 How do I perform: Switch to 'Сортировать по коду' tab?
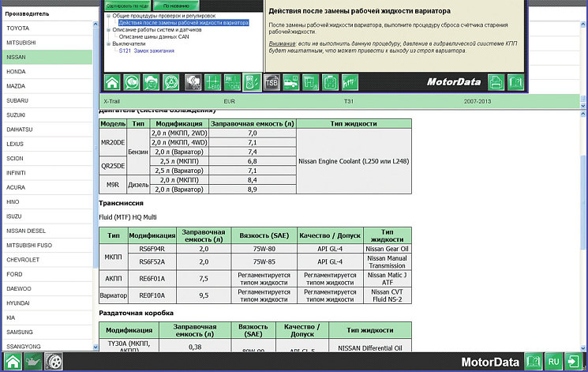click(128, 6)
